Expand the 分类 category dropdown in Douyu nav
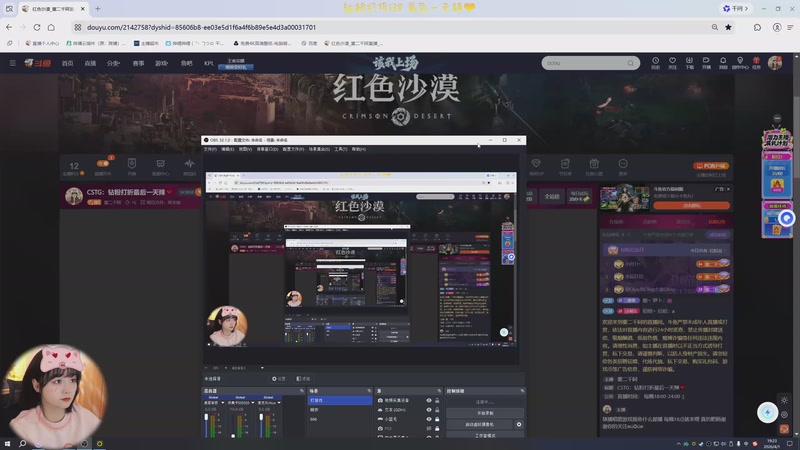The image size is (800, 450). [113, 63]
